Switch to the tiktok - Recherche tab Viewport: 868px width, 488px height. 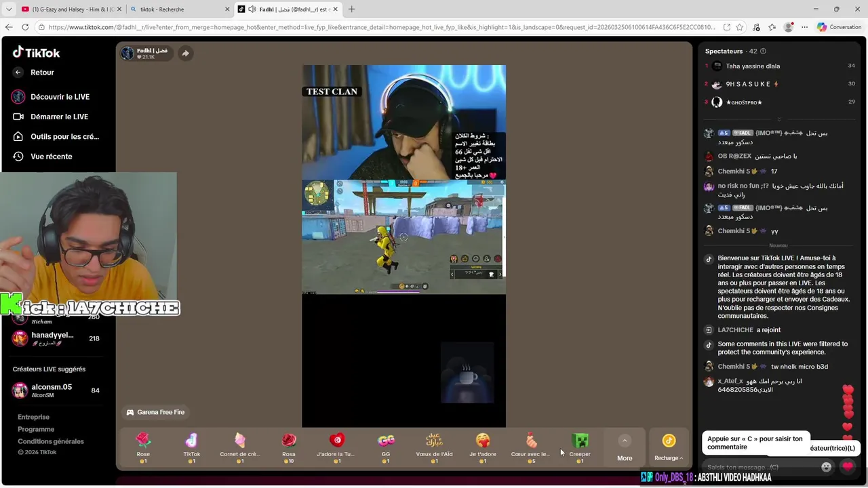pyautogui.click(x=176, y=9)
